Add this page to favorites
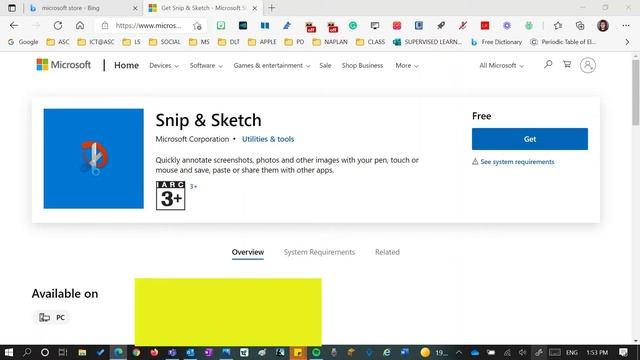The width and height of the screenshot is (640, 360). point(198,26)
